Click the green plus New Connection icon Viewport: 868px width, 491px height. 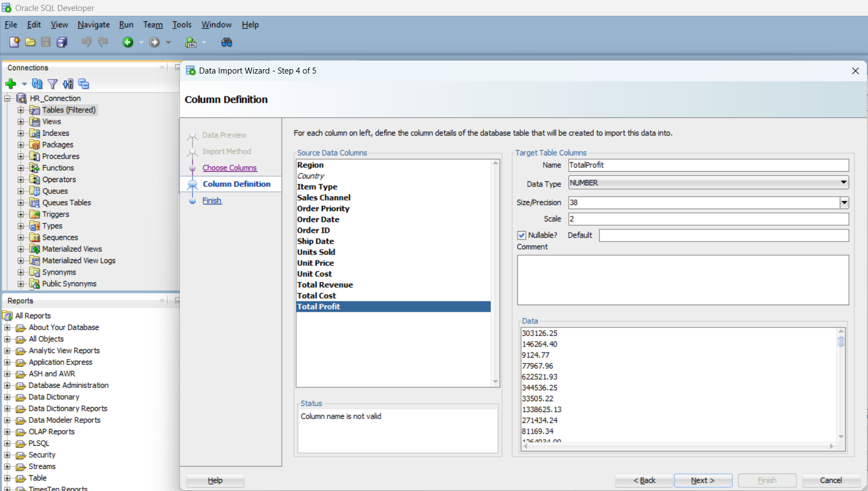pos(10,84)
